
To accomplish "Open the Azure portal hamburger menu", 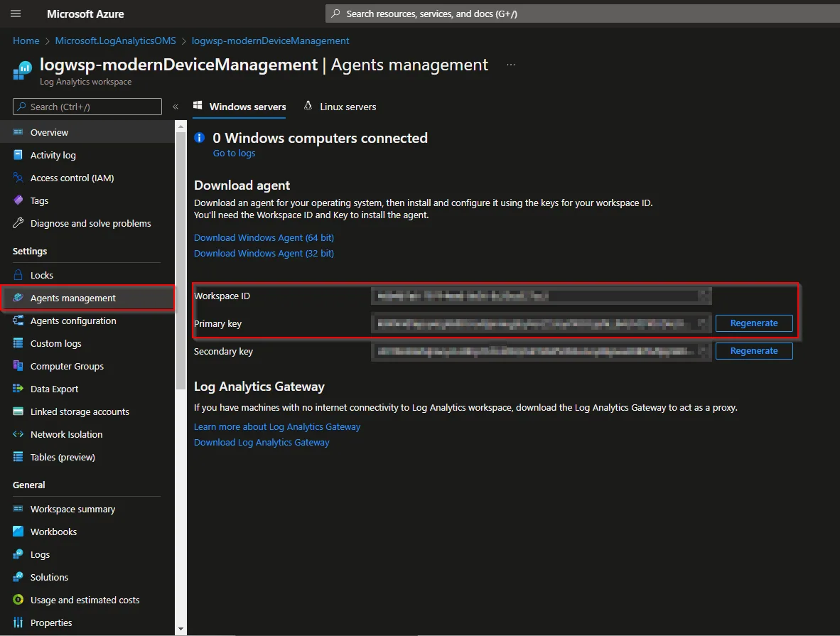I will (16, 14).
